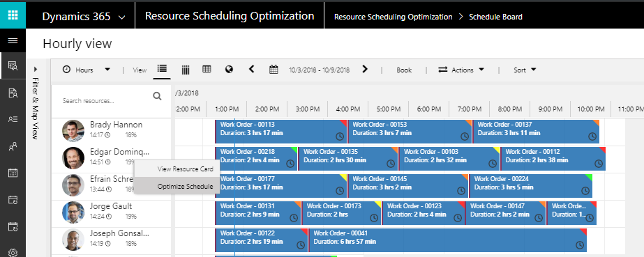Open the calendar date picker icon
This screenshot has height=257, width=644.
pos(274,69)
